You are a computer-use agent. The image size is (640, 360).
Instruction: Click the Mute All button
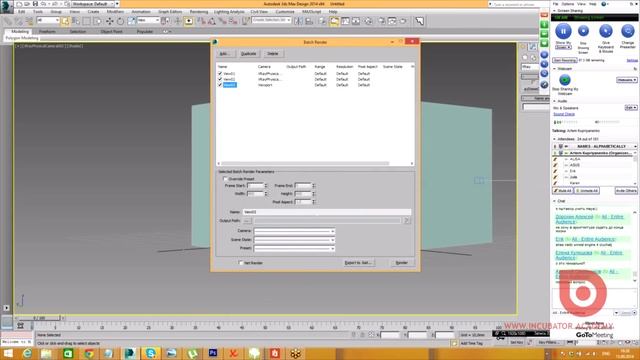tap(563, 191)
